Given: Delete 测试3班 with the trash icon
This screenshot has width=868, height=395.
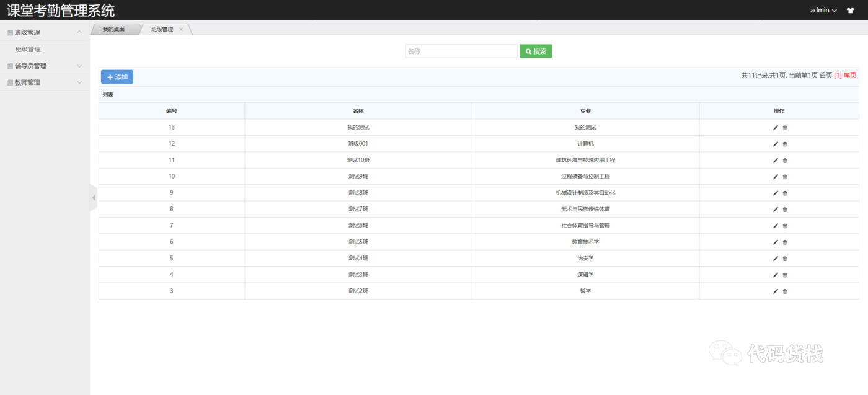Looking at the screenshot, I should click(x=785, y=275).
